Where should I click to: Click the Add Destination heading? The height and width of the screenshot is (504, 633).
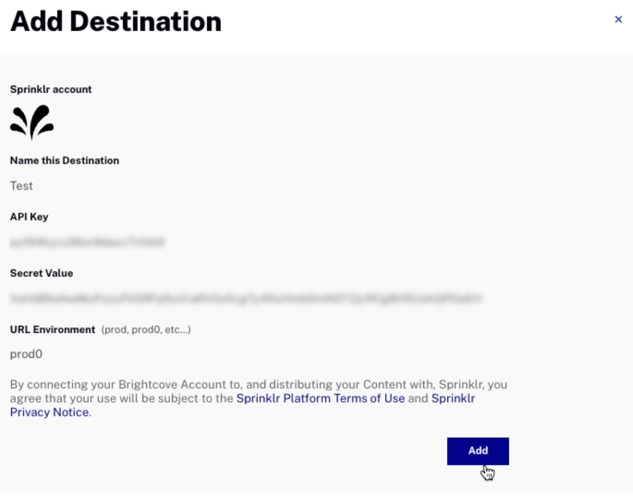tap(115, 21)
